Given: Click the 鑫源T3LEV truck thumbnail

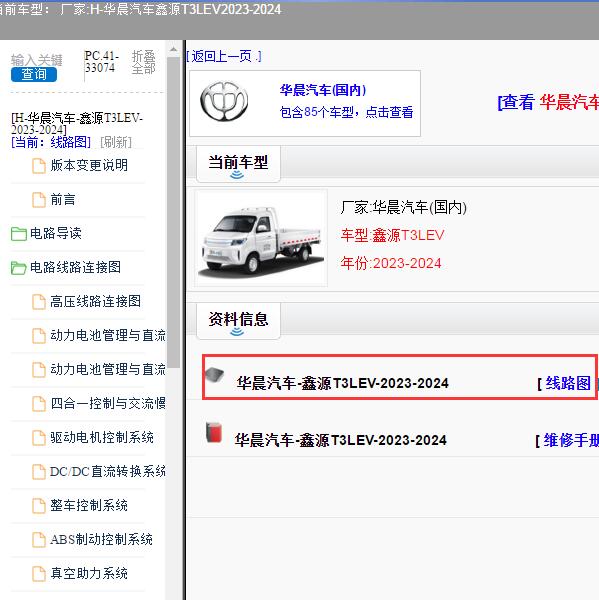Looking at the screenshot, I should click(261, 238).
